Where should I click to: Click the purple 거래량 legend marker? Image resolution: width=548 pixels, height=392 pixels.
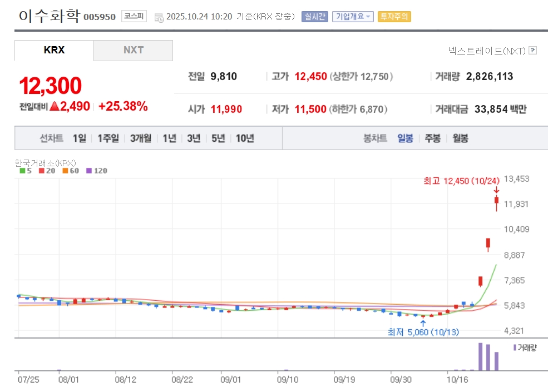515,348
